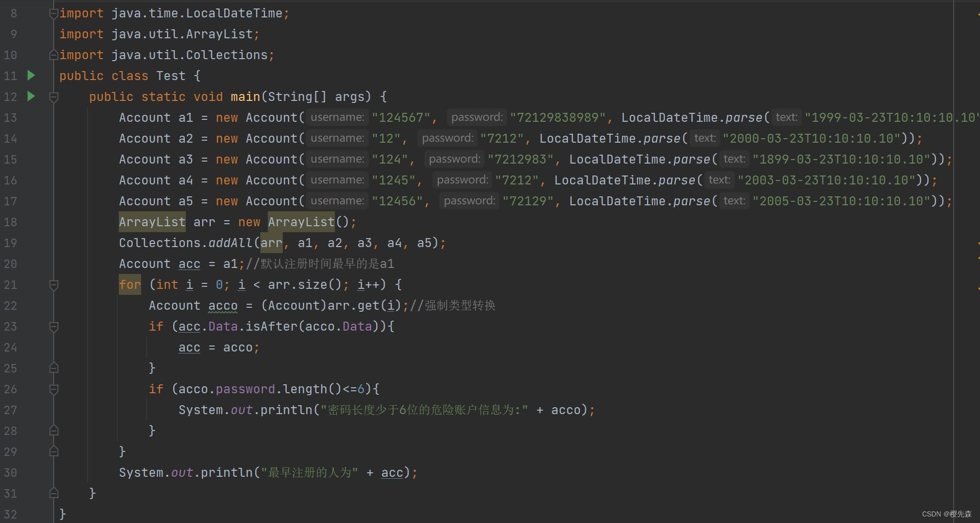Collapse the closing brace marker on line 25
980x523 pixels.
54,368
